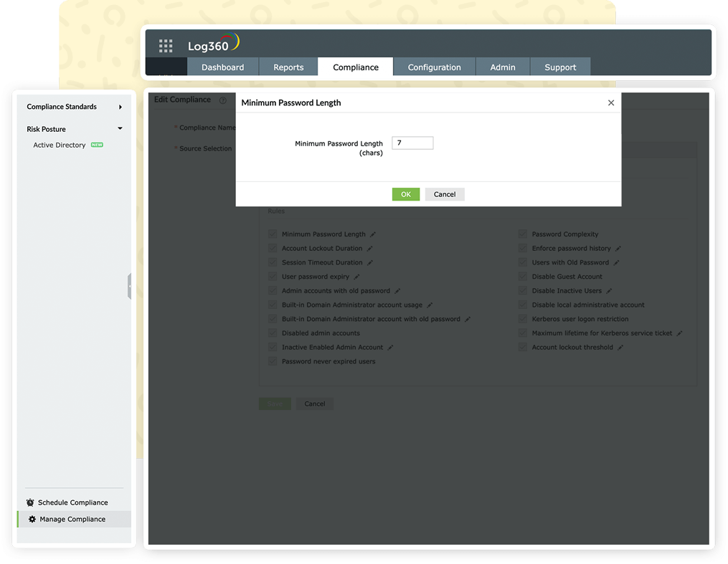Screen dimensions: 728x564
Task: Edit Inactive Enabled Admin Account pencil icon
Action: (390, 348)
